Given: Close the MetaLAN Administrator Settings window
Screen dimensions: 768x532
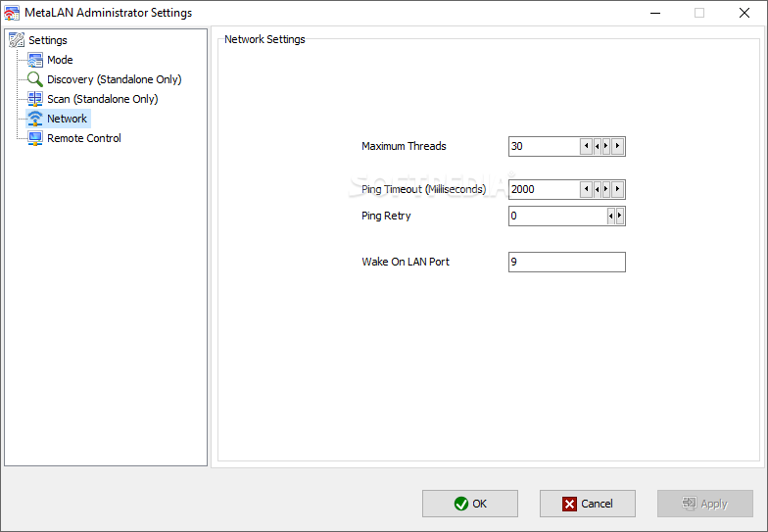Looking at the screenshot, I should click(x=744, y=14).
